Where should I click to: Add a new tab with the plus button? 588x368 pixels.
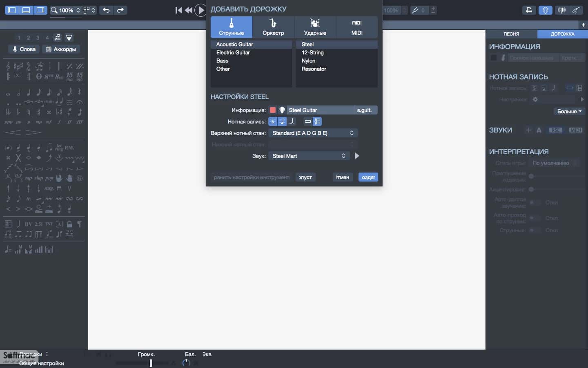point(583,25)
